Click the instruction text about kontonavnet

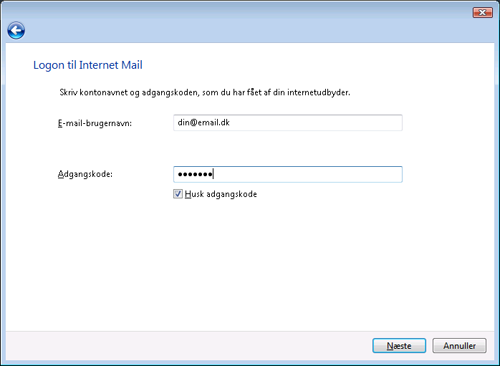pyautogui.click(x=205, y=92)
